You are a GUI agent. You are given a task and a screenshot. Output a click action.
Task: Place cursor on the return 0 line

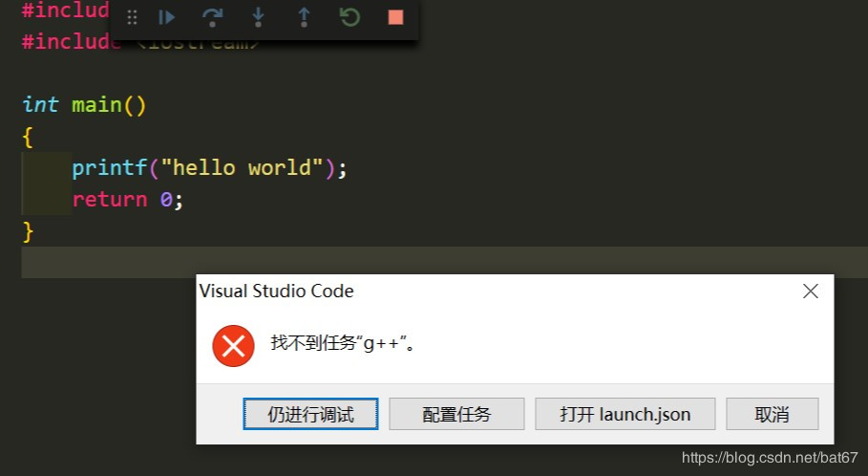point(127,199)
